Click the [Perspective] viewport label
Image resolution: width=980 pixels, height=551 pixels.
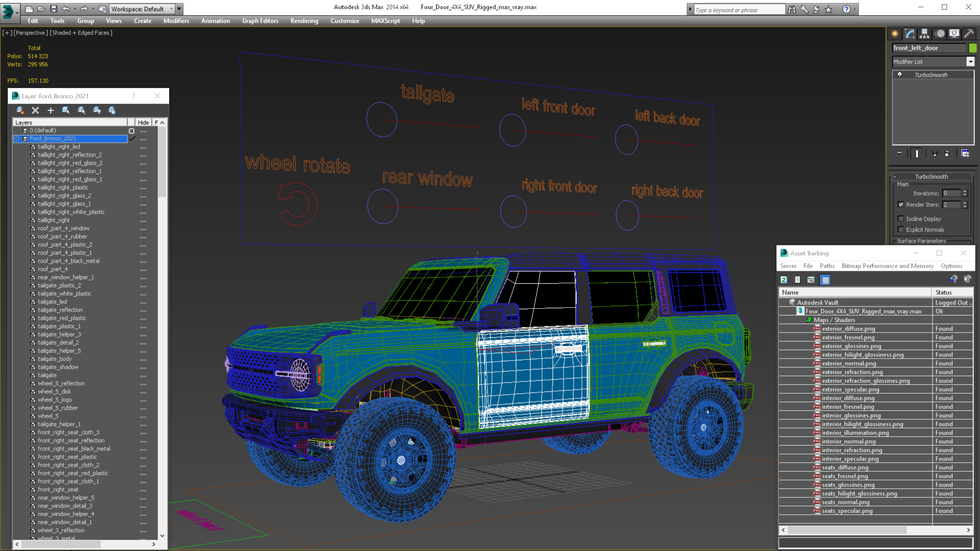pyautogui.click(x=31, y=33)
